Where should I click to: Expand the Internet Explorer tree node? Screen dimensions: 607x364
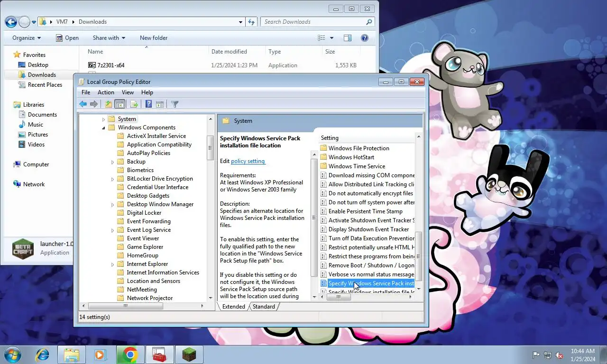tap(113, 264)
